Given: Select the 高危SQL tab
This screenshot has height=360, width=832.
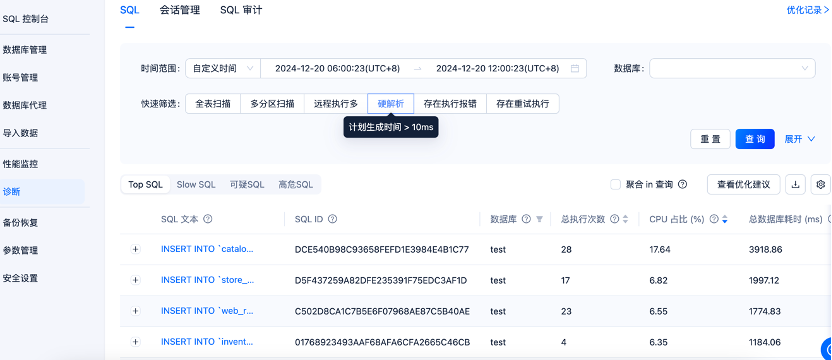Looking at the screenshot, I should (x=296, y=184).
